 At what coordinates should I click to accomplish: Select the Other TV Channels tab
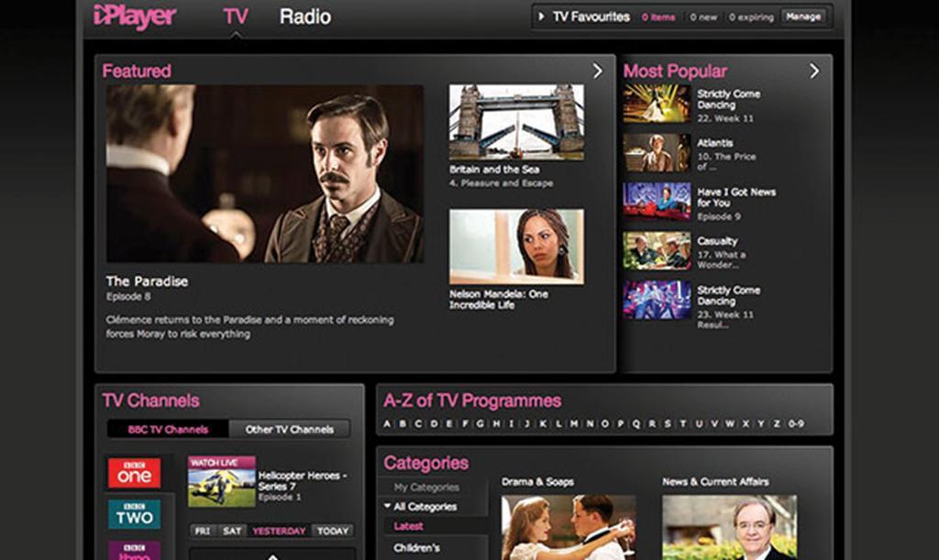[289, 429]
